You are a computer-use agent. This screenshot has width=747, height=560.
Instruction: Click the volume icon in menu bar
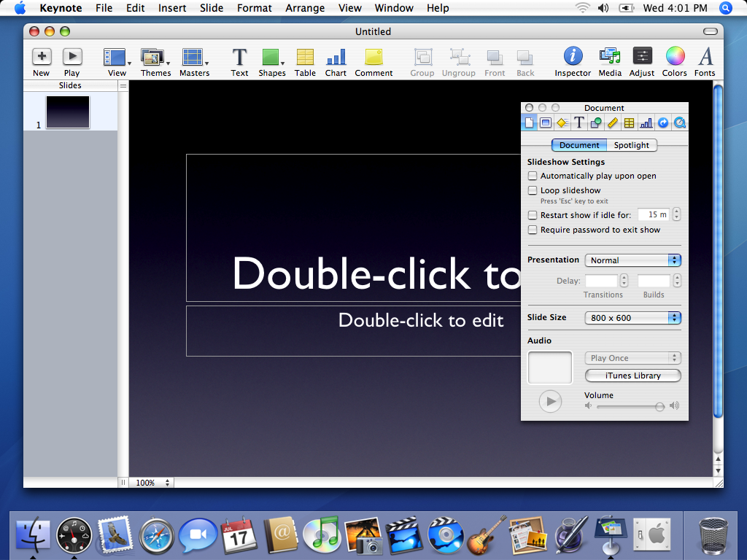click(603, 8)
